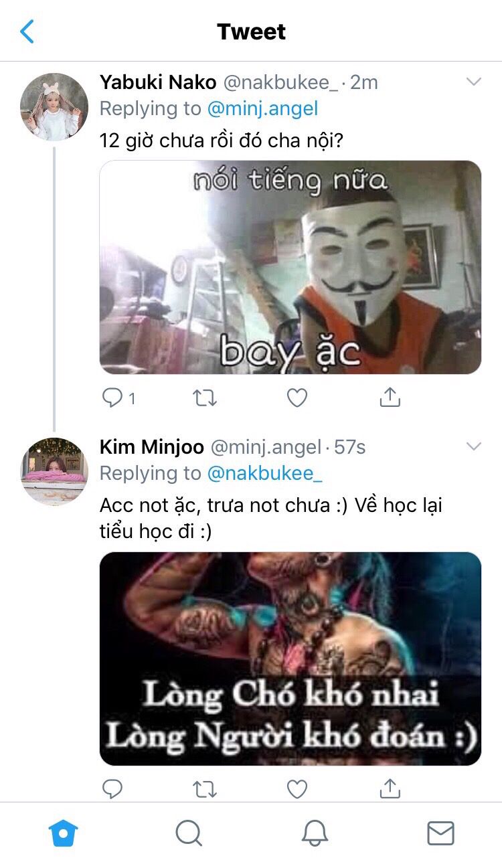Open options chevron on Yabuki Nako's tweet
This screenshot has width=502, height=868.
click(473, 82)
